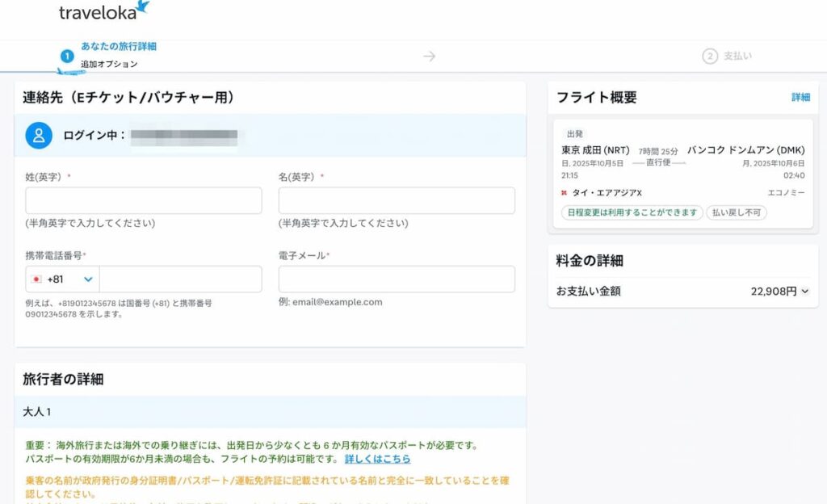Expand the お支払い金額 price chevron

[x=805, y=291]
